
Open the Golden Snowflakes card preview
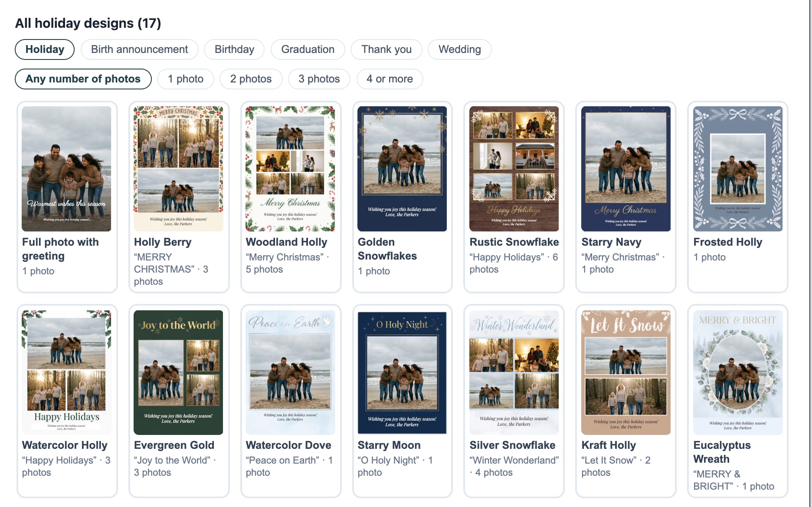tap(402, 169)
